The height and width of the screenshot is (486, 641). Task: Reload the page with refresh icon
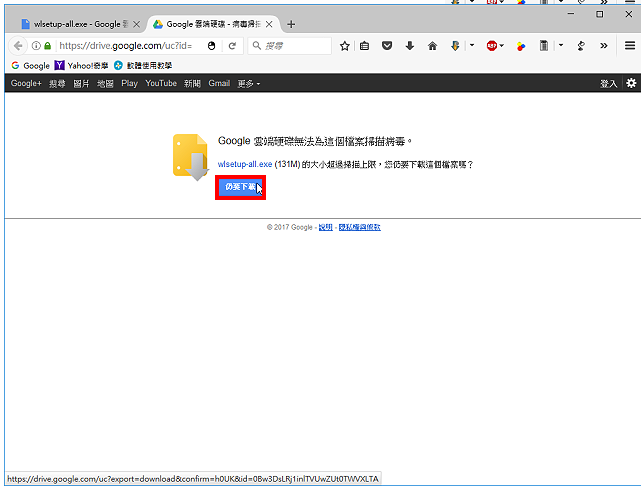tap(232, 46)
